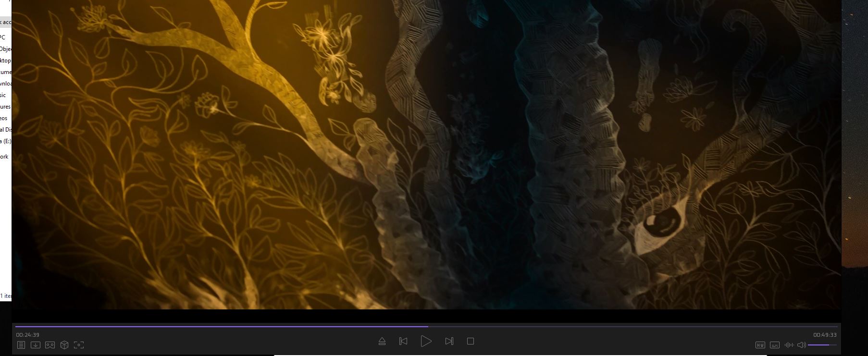
Task: Click the download/save media icon
Action: [x=36, y=345]
